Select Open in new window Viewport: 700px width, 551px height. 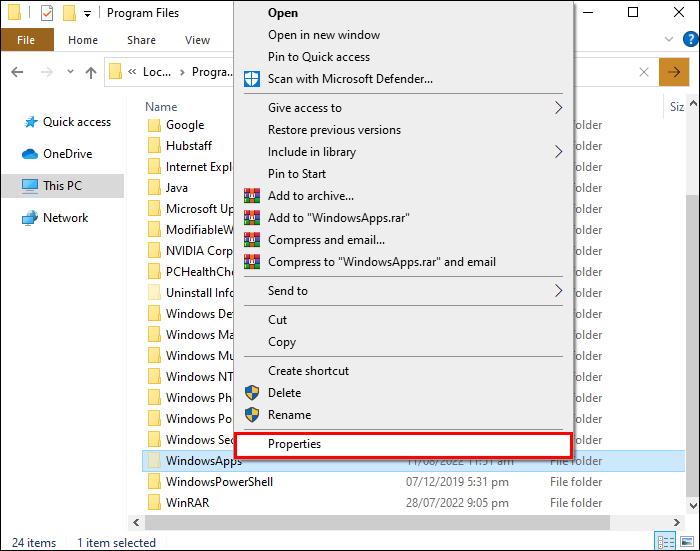(403, 35)
